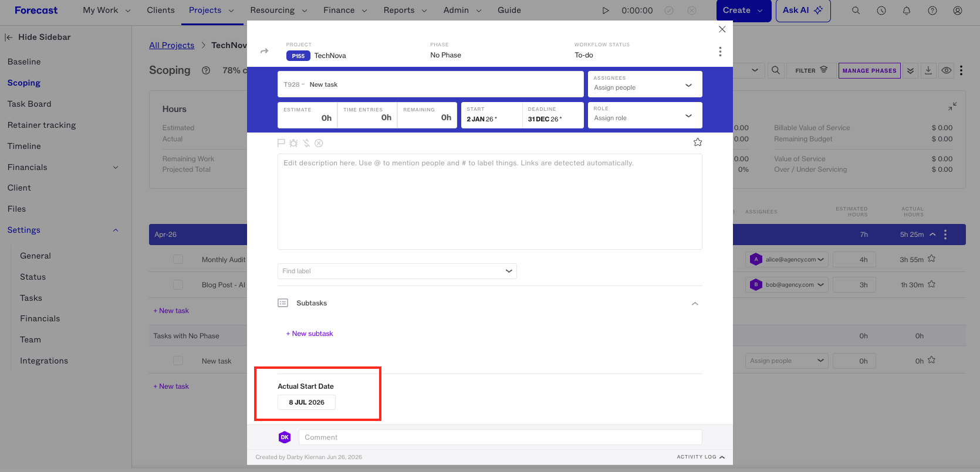The height and width of the screenshot is (472, 980).
Task: Open the notifications bell
Action: pyautogui.click(x=907, y=11)
